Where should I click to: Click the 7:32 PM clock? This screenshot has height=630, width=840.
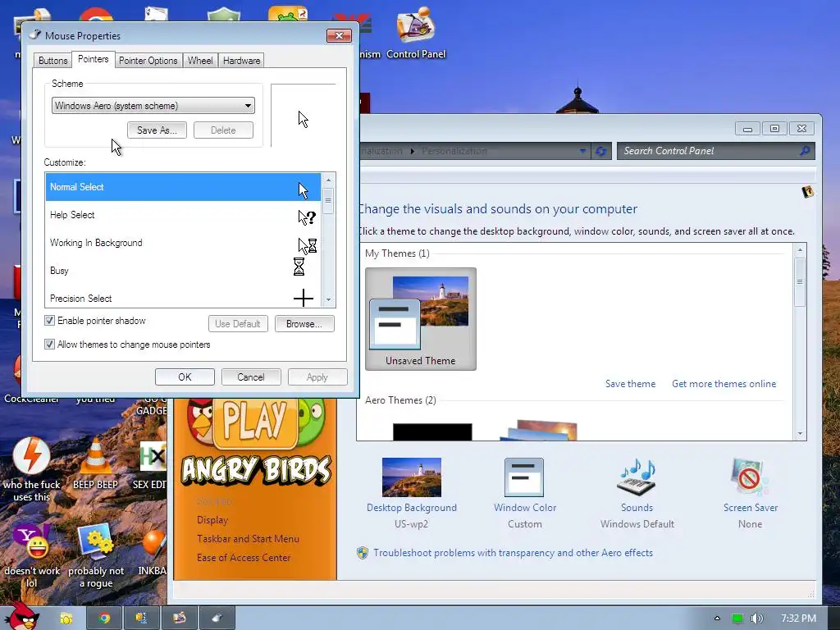[798, 619]
